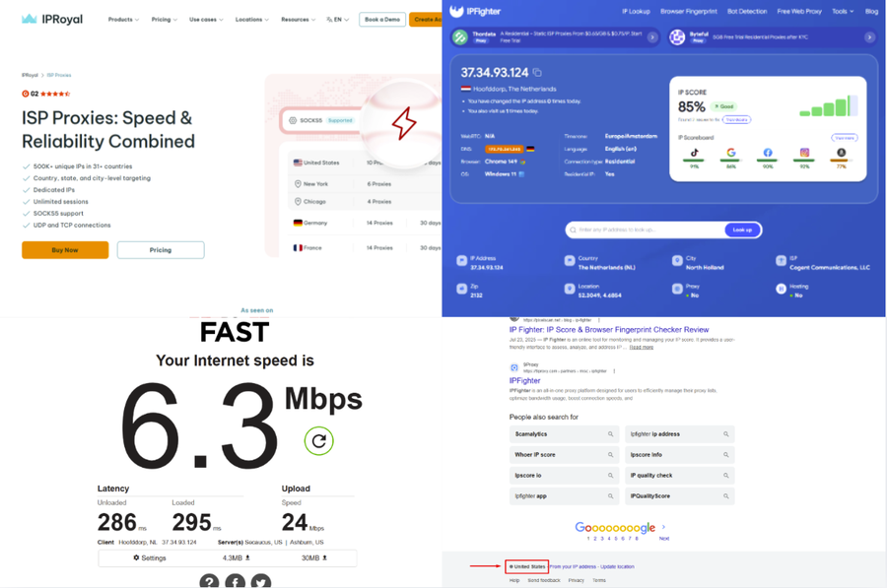Click the Google scoreboard icon
This screenshot has height=588, width=887.
point(731,153)
